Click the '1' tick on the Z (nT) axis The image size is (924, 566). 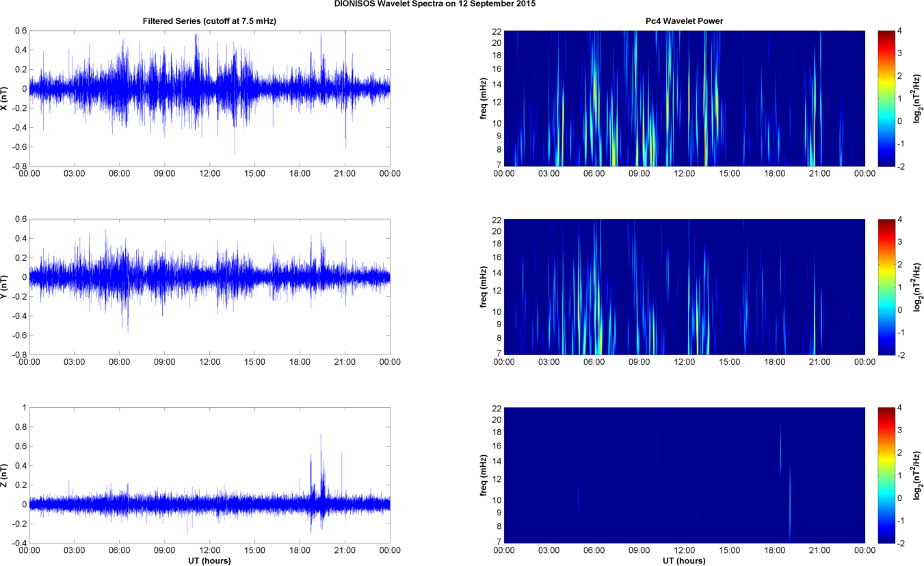pos(24,408)
